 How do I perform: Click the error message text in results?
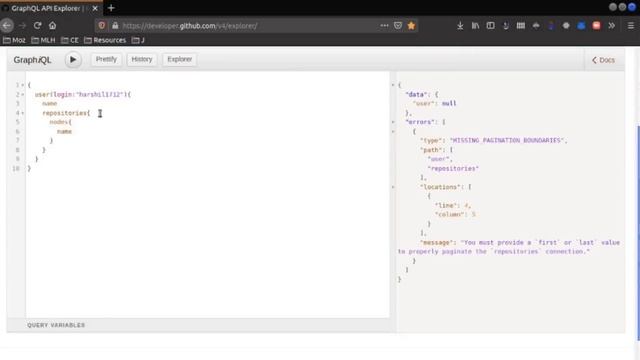click(509, 247)
